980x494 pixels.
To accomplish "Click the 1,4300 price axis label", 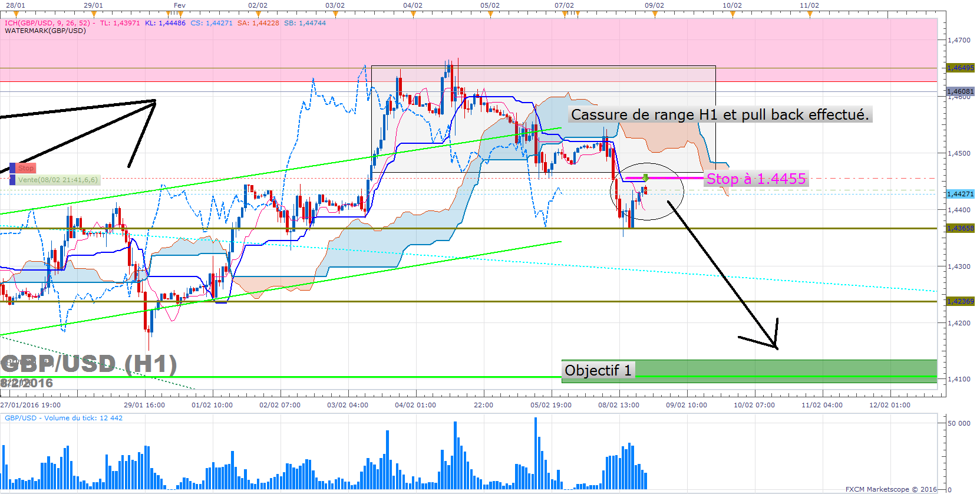I will (x=959, y=266).
